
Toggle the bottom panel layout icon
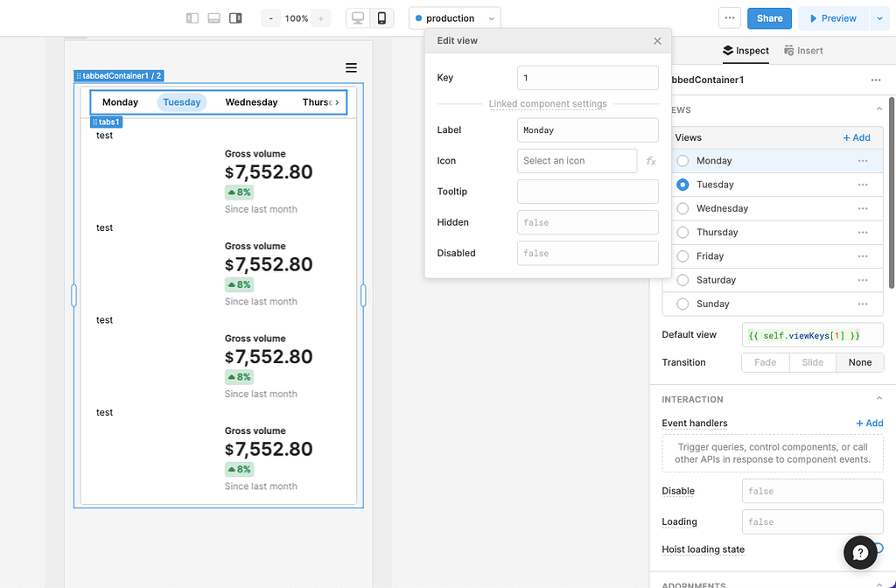coord(213,18)
